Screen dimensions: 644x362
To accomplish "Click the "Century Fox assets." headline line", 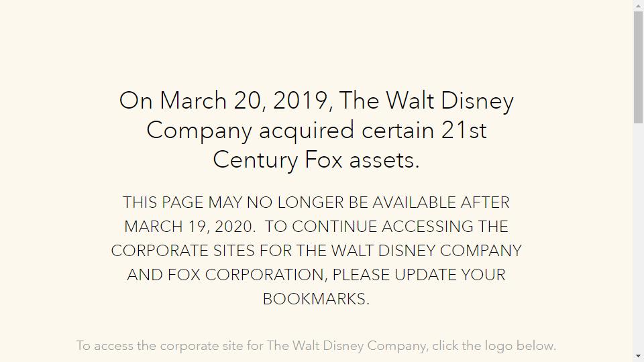I will coord(316,160).
